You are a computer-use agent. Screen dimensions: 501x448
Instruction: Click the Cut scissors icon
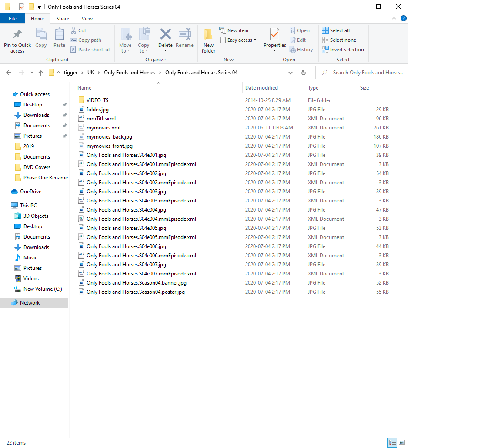click(73, 30)
